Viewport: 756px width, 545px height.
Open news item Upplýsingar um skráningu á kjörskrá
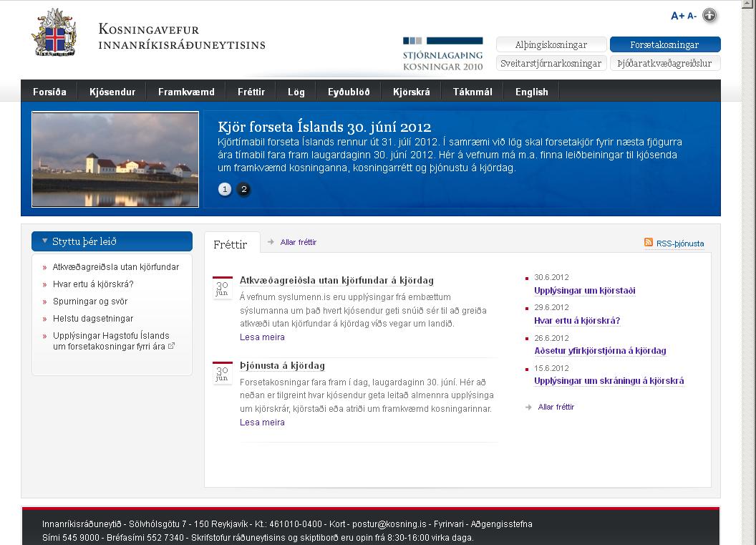pos(609,380)
